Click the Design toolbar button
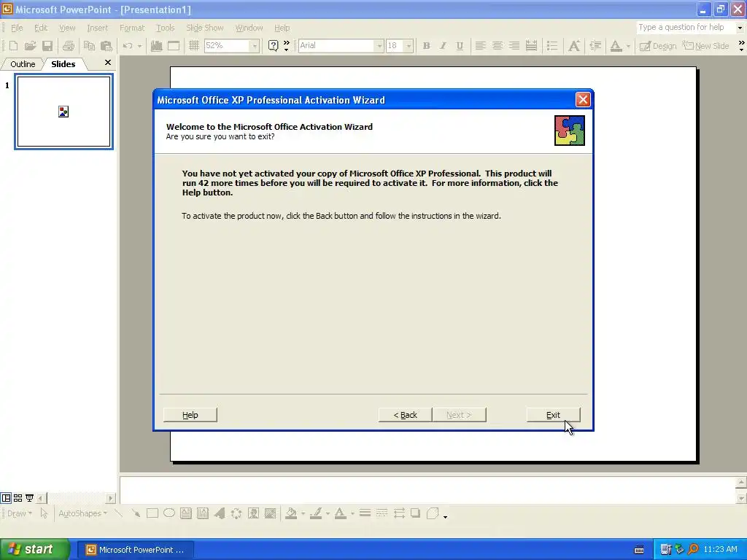Screen dimensions: 747x560 658,46
